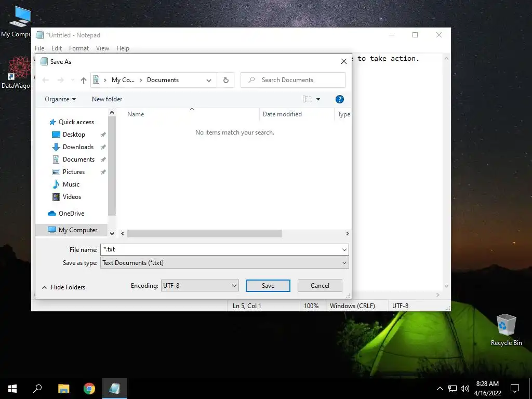Open Notepad Edit menu

(56, 48)
